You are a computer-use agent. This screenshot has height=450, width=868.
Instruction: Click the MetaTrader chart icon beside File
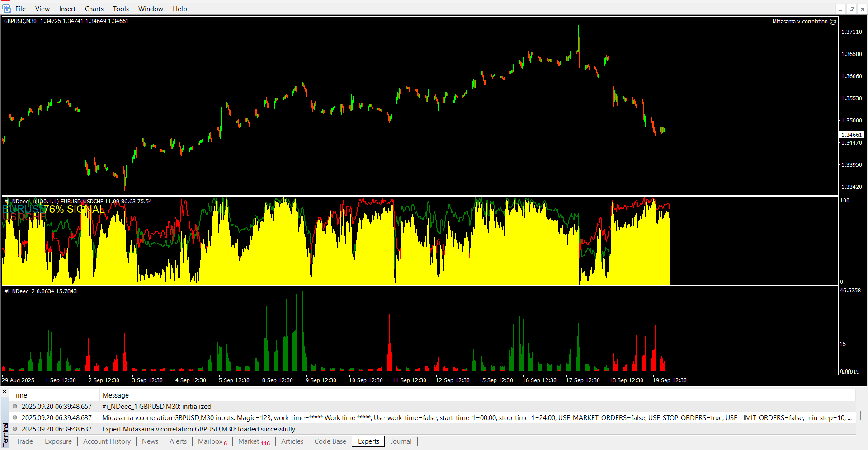pyautogui.click(x=7, y=9)
